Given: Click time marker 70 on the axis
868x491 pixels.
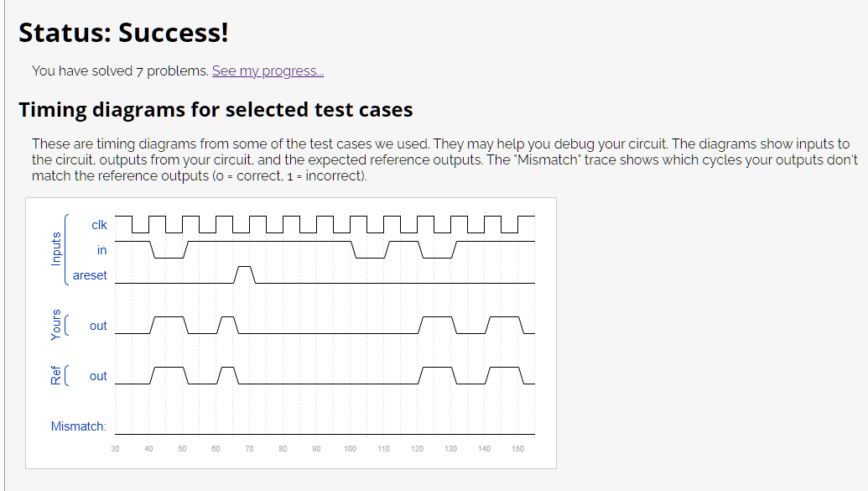Looking at the screenshot, I should point(249,449).
